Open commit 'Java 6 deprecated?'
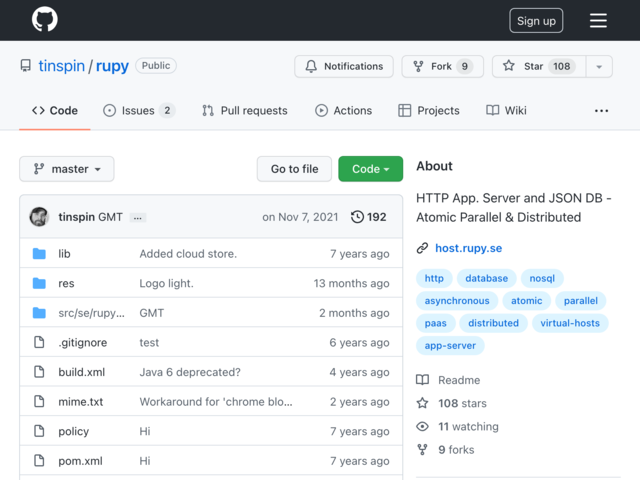 click(x=190, y=372)
